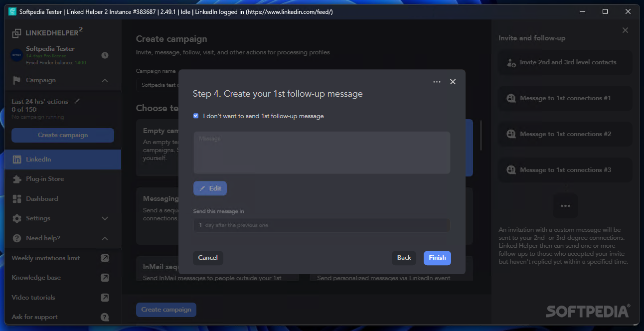The image size is (644, 331).
Task: Click the Campaign flag icon
Action: 17,80
